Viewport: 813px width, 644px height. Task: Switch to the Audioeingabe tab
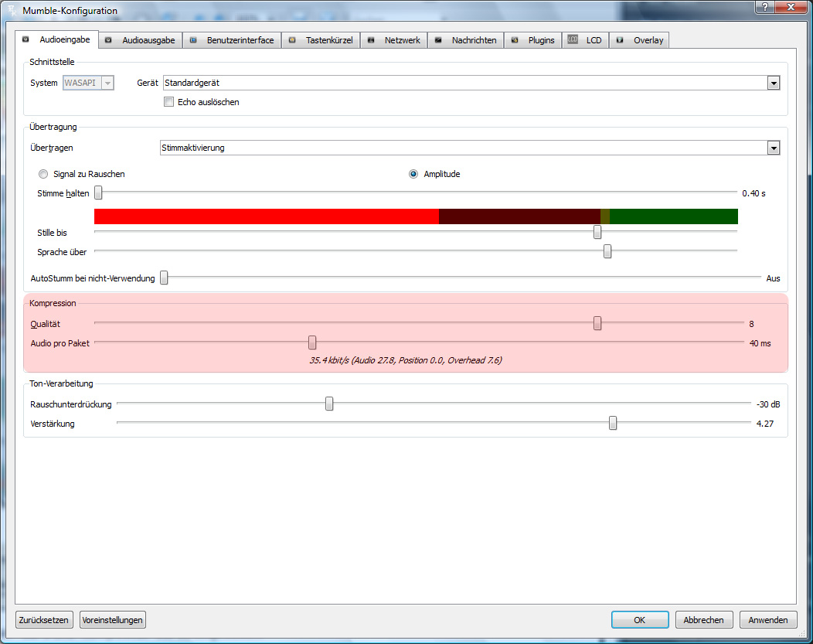[x=57, y=39]
